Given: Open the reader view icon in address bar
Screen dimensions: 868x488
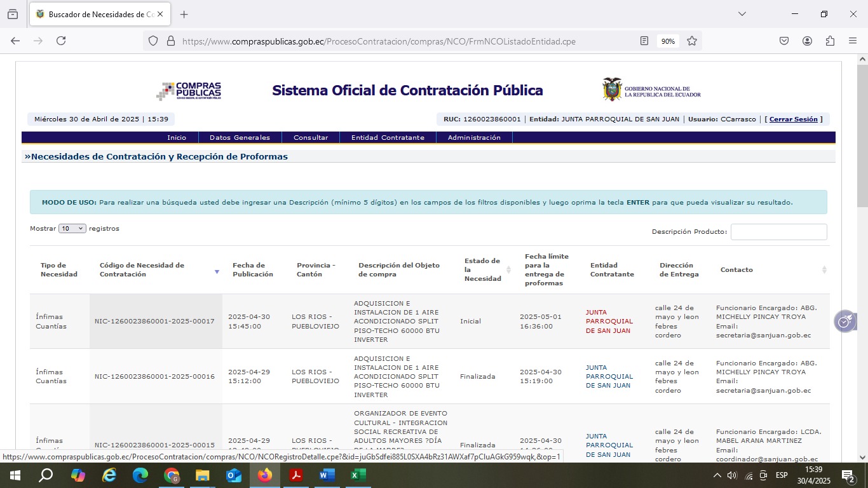Looking at the screenshot, I should 644,41.
